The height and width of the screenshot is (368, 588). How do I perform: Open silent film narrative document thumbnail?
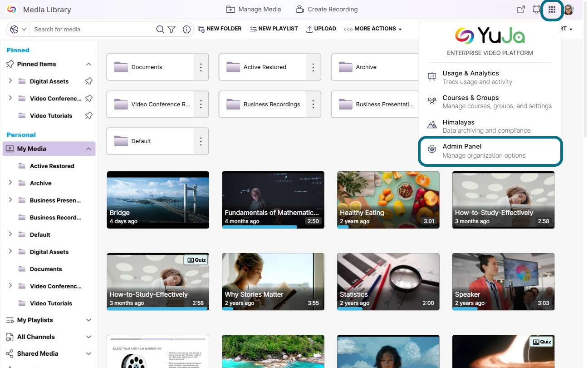[x=158, y=352]
